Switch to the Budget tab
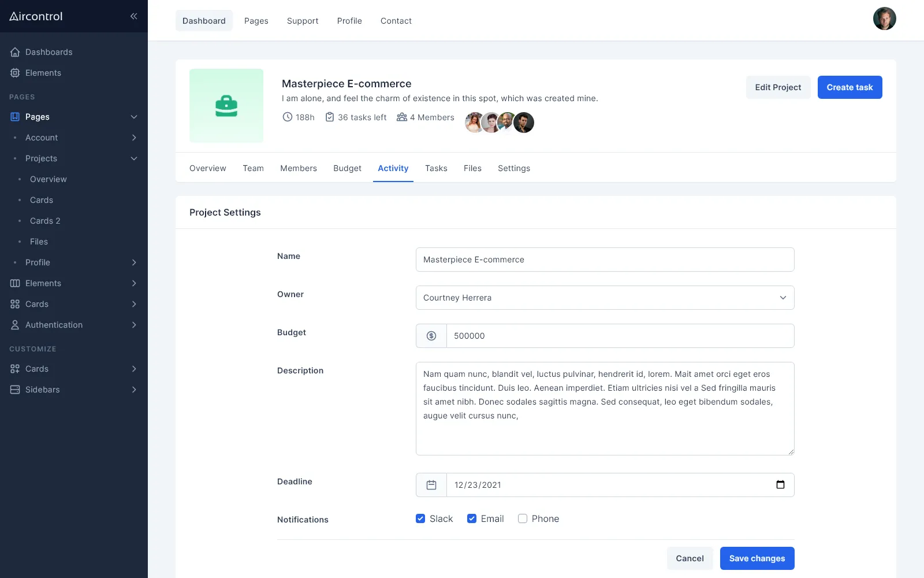Screen dimensions: 924x578 click(347, 168)
